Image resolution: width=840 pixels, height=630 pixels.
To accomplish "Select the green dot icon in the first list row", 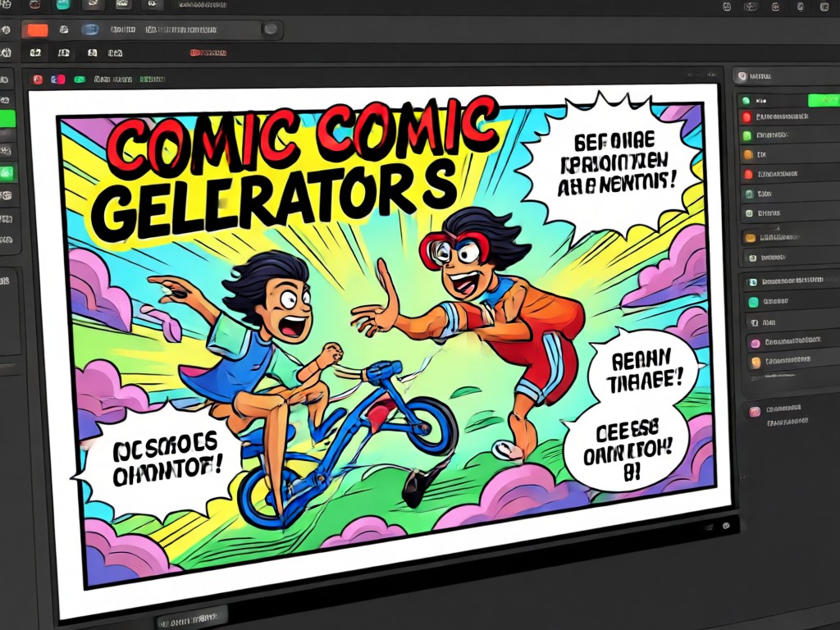I will 745,100.
